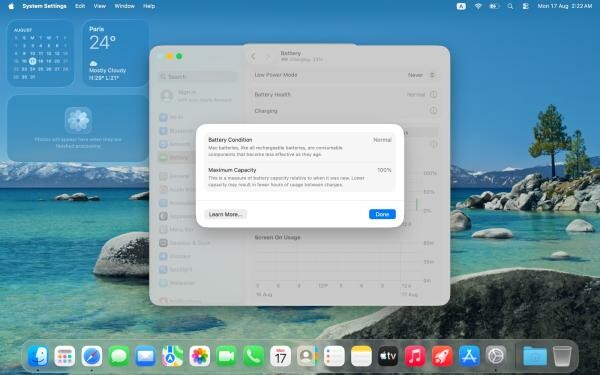Screen dimensions: 600x375
Task: Click the forward arrow in Settings toolbar
Action: pyautogui.click(x=268, y=56)
